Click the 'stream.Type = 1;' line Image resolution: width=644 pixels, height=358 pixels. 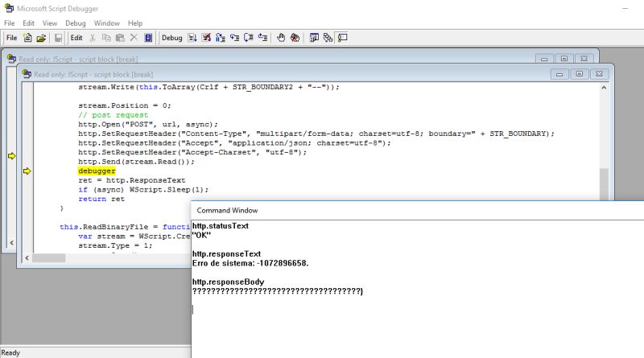(115, 245)
